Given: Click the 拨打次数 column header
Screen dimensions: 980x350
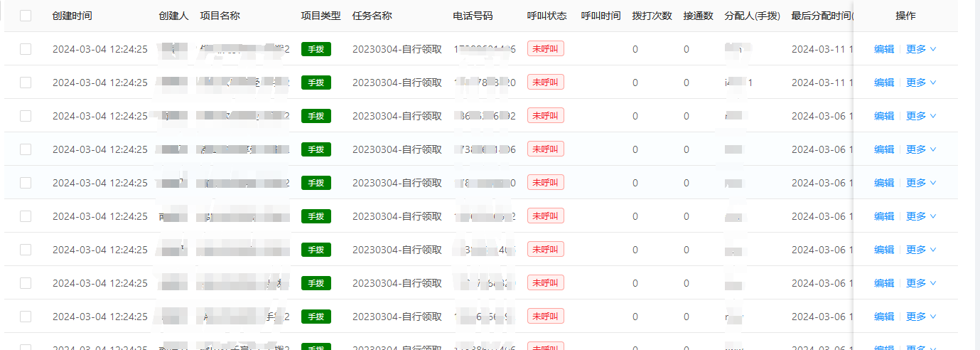Looking at the screenshot, I should (652, 16).
